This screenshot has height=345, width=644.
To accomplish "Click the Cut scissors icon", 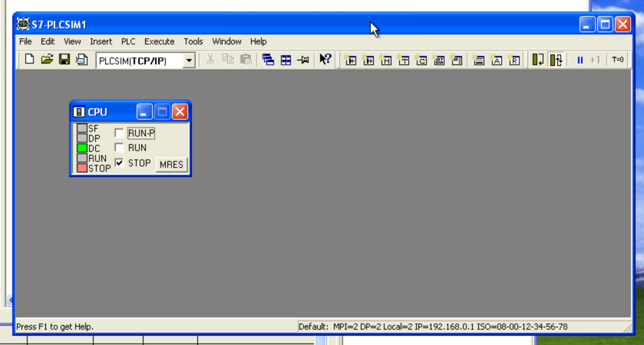I will (x=210, y=59).
